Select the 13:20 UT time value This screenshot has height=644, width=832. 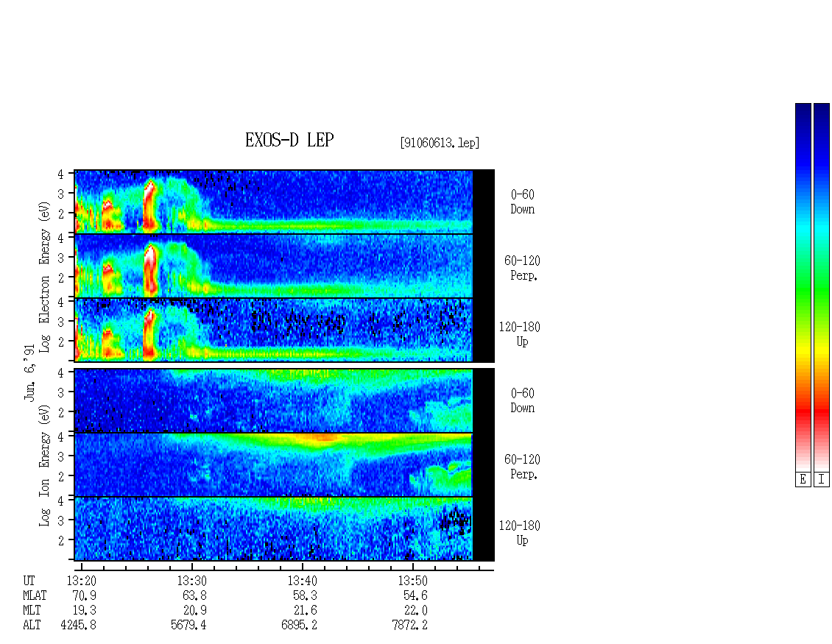click(x=81, y=581)
